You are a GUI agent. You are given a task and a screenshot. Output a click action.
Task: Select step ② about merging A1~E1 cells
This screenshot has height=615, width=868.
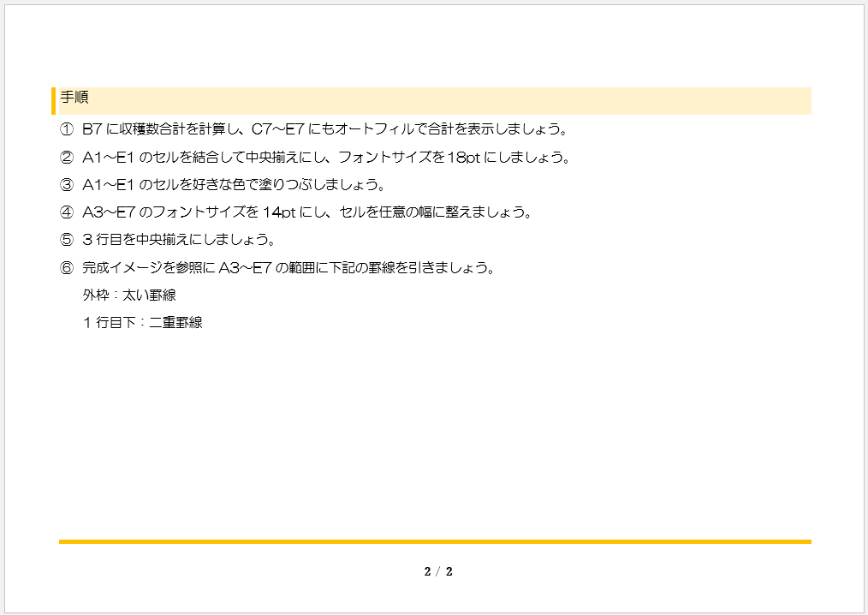315,158
